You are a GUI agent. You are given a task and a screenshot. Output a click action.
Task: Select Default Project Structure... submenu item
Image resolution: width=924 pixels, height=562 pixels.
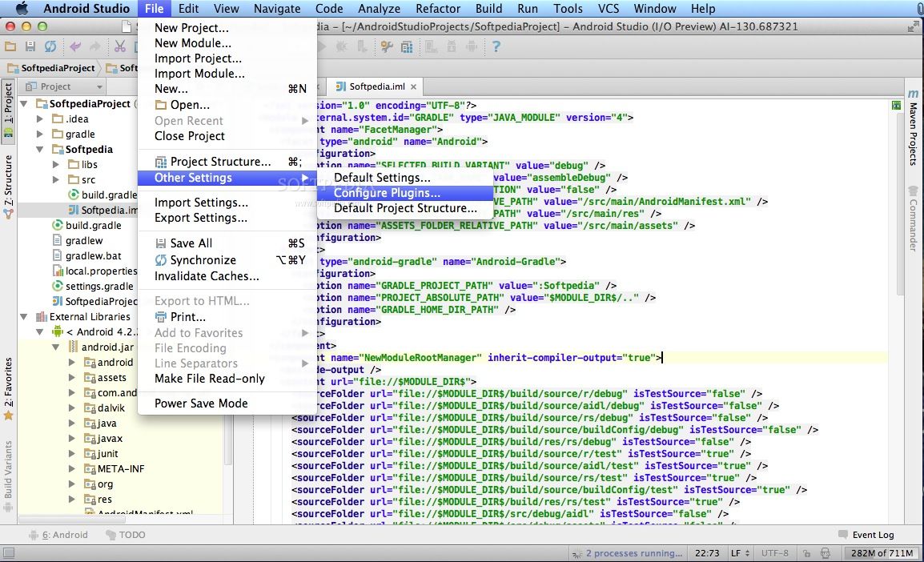click(x=405, y=208)
